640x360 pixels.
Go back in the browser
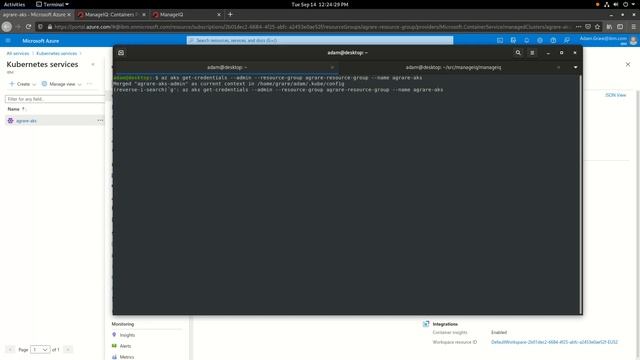click(7, 27)
